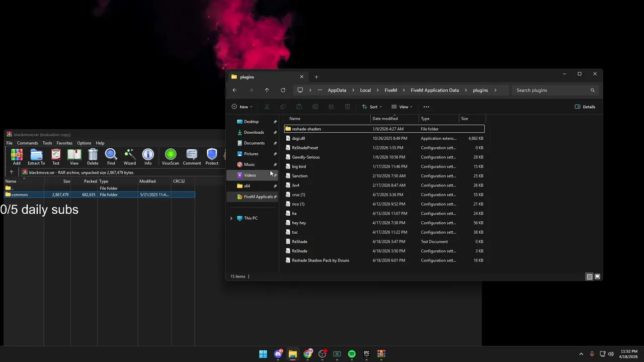Image resolution: width=644 pixels, height=362 pixels.
Task: Click Extract To in WinRAR toolbar
Action: point(36,157)
